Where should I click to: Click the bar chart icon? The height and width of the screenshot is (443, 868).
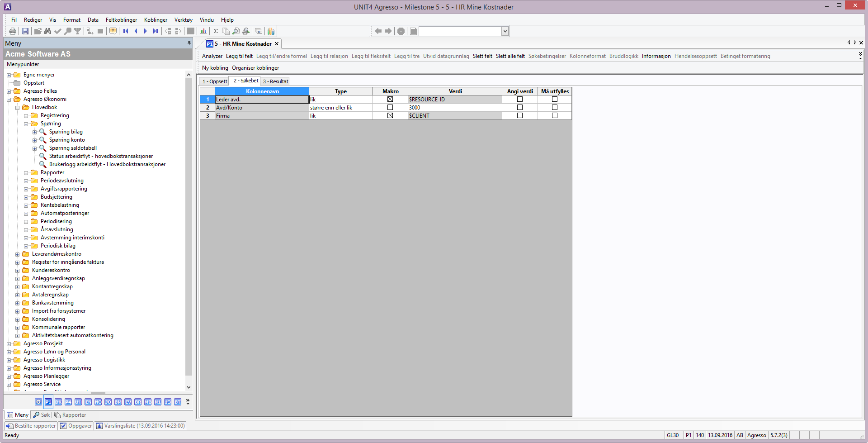click(x=203, y=31)
